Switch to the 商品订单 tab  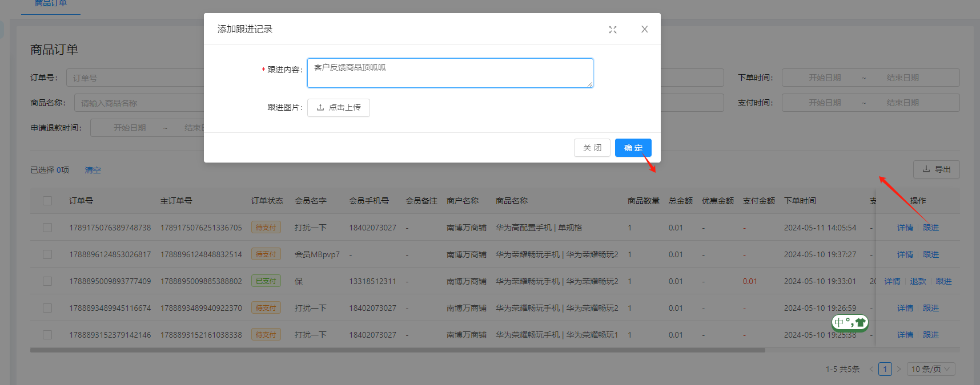pyautogui.click(x=51, y=4)
